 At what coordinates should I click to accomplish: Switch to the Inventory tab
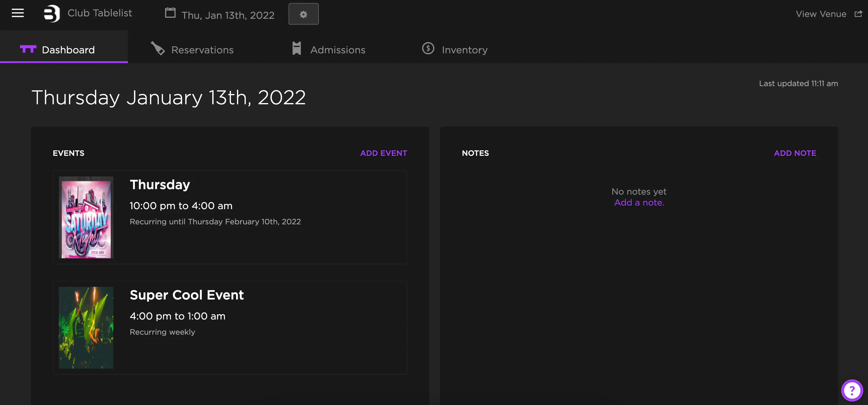pos(464,50)
